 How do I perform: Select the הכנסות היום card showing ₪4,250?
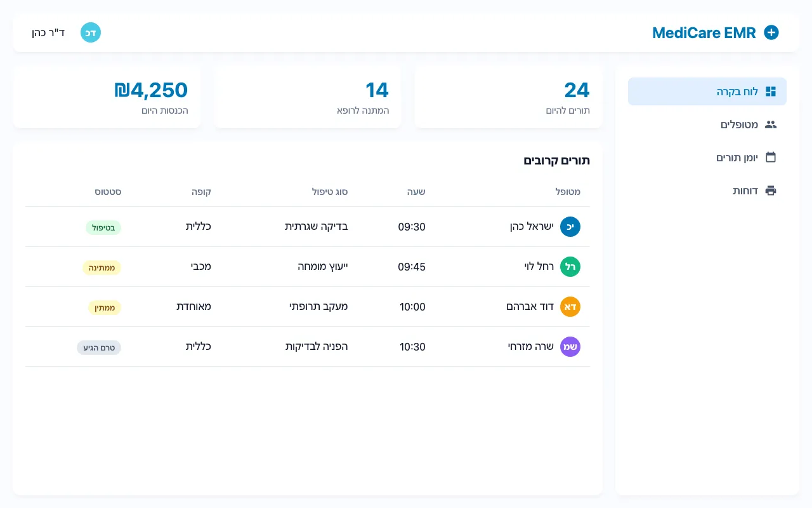pyautogui.click(x=107, y=97)
